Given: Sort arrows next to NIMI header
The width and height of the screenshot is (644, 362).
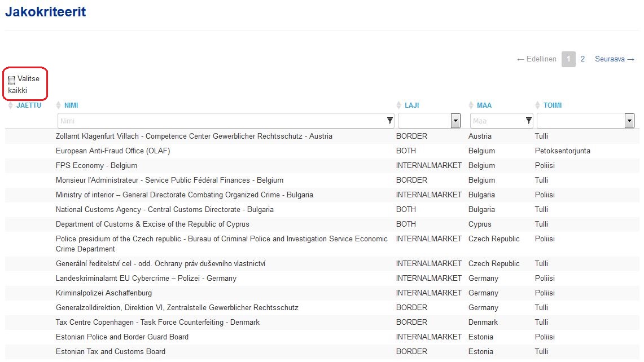Looking at the screenshot, I should [58, 105].
